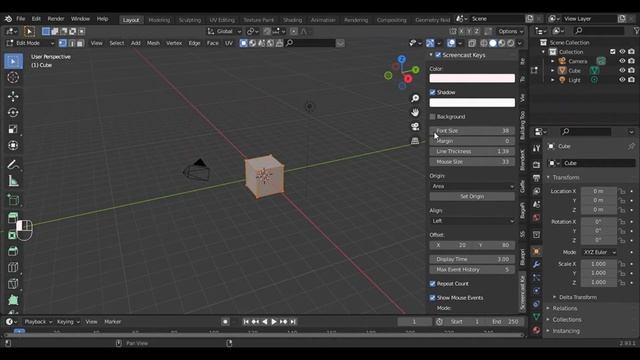Select the Scale tool
The image size is (640, 360).
point(13,129)
